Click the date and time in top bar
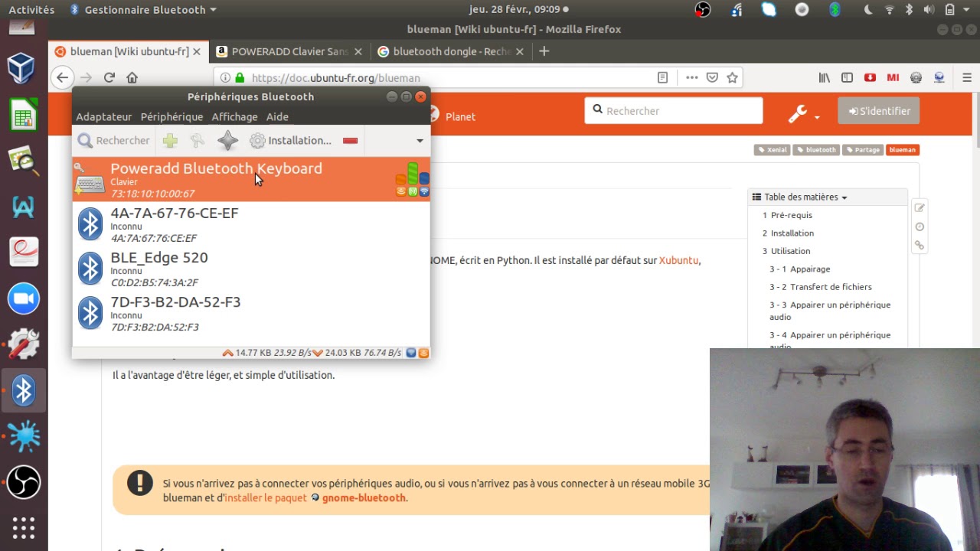Viewport: 980px width, 551px height. [514, 10]
